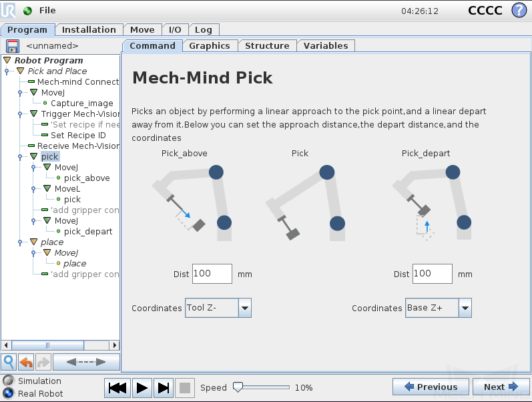The width and height of the screenshot is (532, 402).
Task: Click the undo arrow button
Action: [x=26, y=362]
